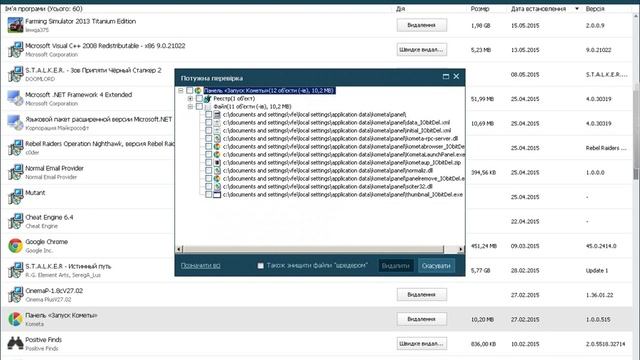Click the kometa-rpc-server.dll file icon

(x=217, y=138)
